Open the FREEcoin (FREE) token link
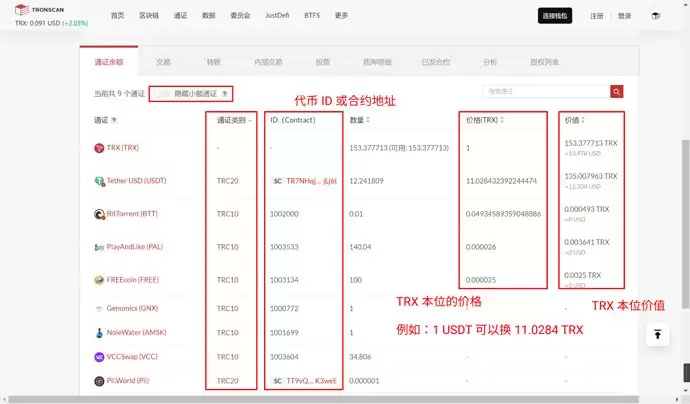 coord(132,280)
